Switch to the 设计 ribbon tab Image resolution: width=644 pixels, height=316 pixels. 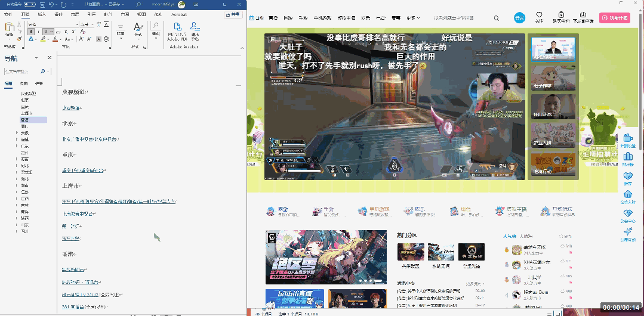58,15
